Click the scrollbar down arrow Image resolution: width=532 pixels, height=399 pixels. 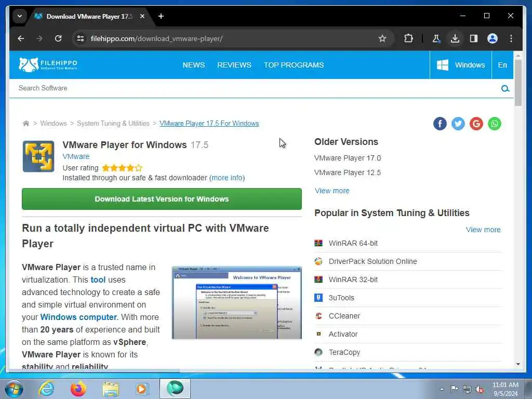click(x=518, y=364)
